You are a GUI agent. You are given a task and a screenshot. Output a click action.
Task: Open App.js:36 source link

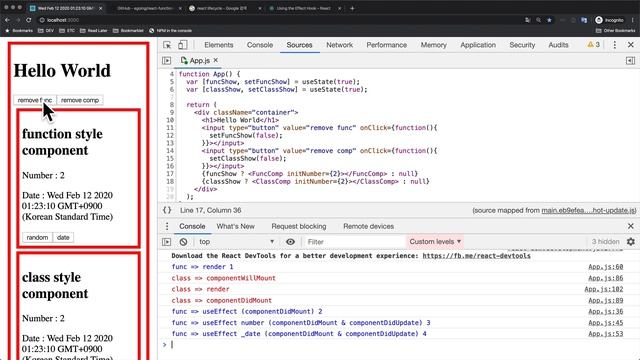pos(605,311)
